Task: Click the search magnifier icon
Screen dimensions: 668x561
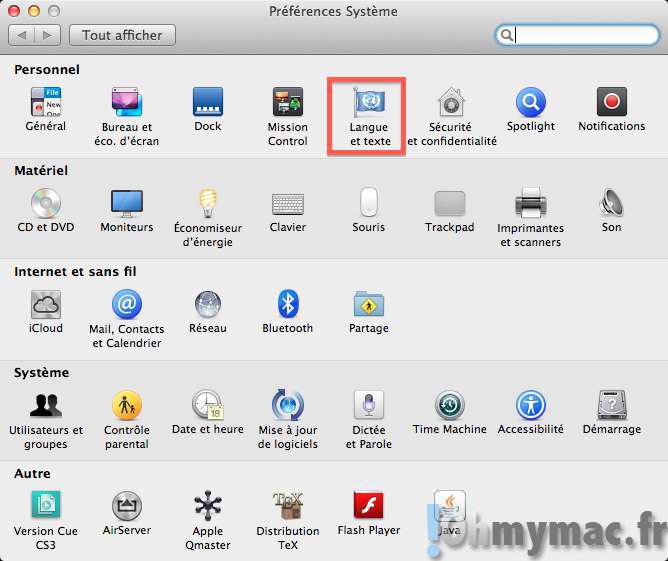Action: click(x=507, y=35)
